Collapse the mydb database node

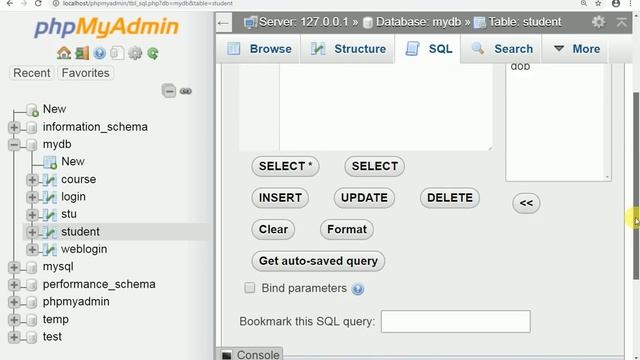[x=14, y=144]
